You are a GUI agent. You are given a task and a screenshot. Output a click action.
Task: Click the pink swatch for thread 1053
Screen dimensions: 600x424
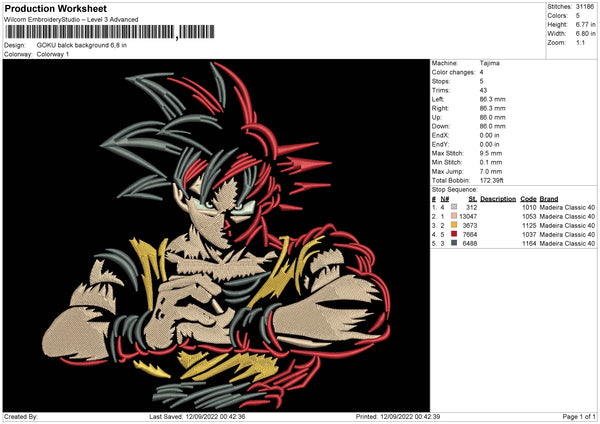coord(454,216)
